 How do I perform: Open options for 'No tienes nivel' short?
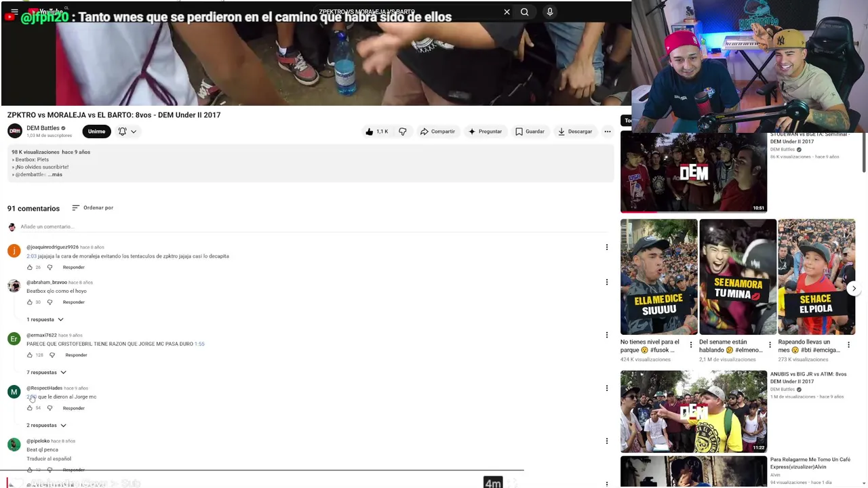click(691, 345)
